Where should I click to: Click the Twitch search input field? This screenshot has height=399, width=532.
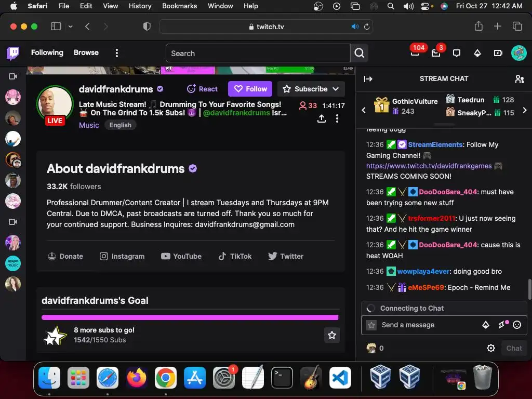[x=258, y=53]
